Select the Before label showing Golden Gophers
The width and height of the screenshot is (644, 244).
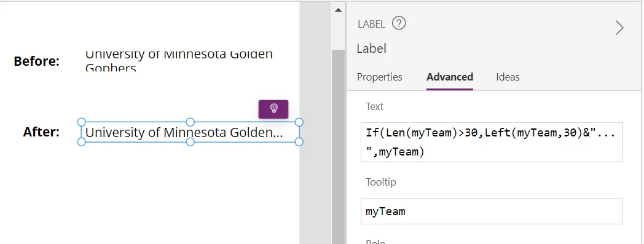pyautogui.click(x=179, y=61)
